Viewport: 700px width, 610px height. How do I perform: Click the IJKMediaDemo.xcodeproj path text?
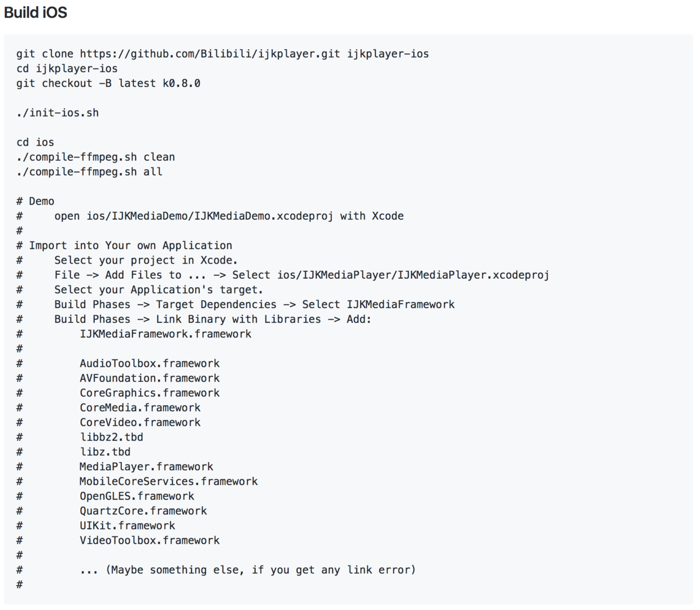[209, 216]
